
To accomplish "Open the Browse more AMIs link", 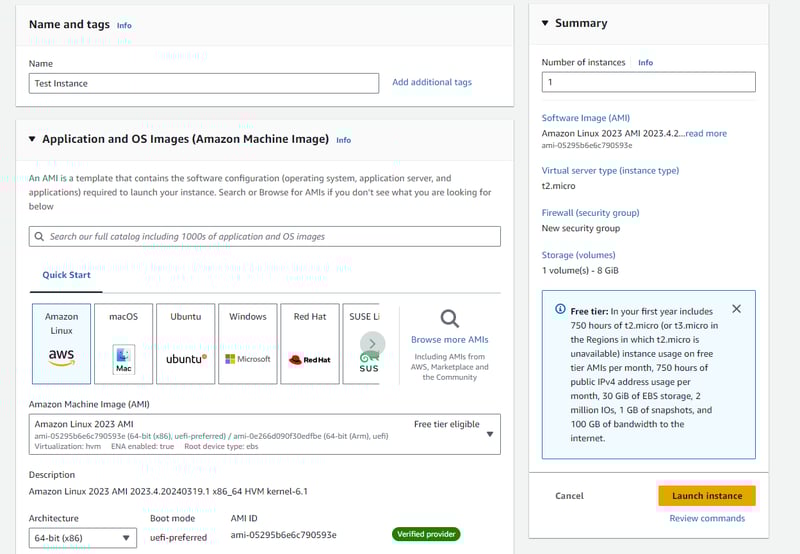I will [449, 340].
